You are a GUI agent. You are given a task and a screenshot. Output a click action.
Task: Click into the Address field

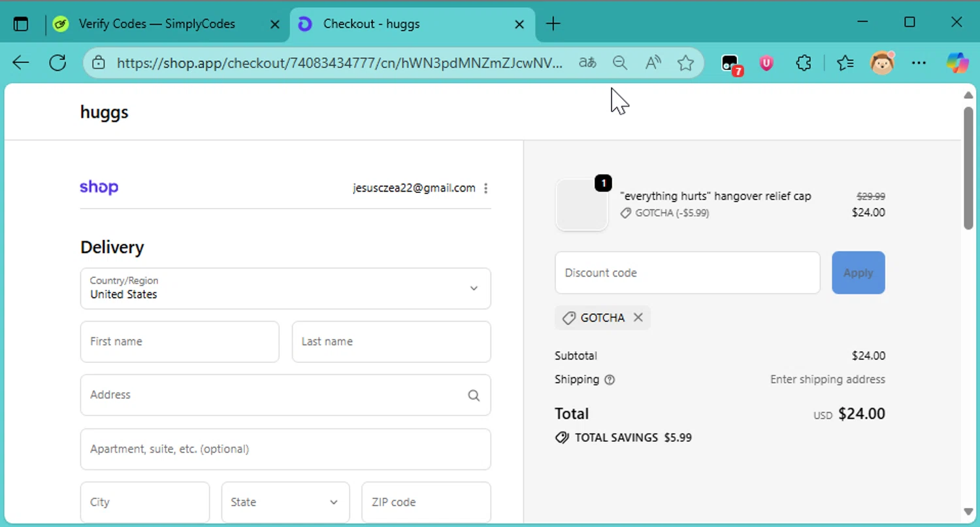[x=286, y=395]
